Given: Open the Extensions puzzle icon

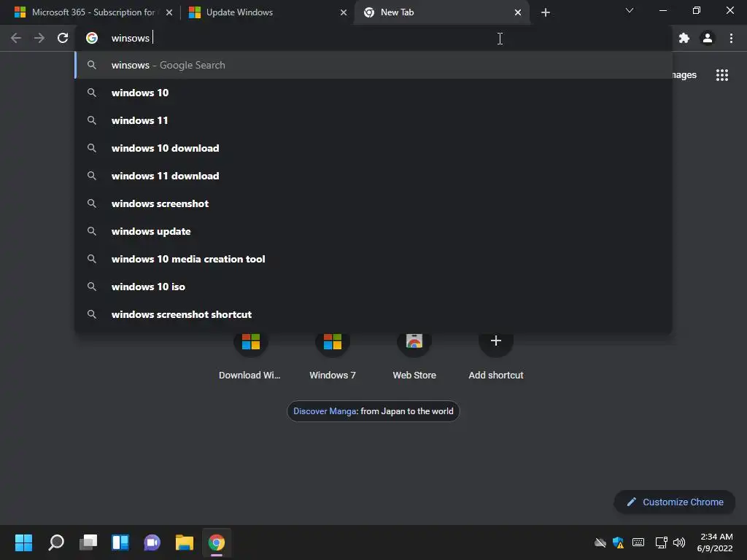Looking at the screenshot, I should [684, 38].
